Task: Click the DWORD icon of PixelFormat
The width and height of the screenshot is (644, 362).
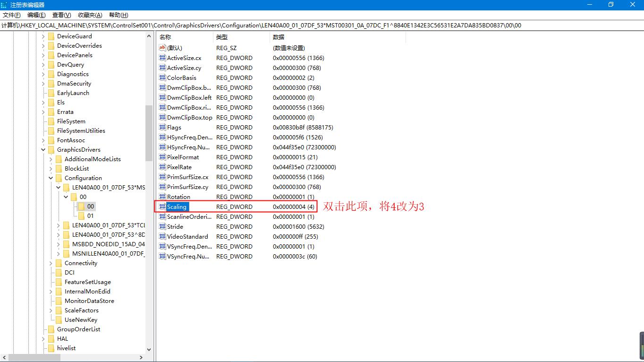Action: click(162, 157)
